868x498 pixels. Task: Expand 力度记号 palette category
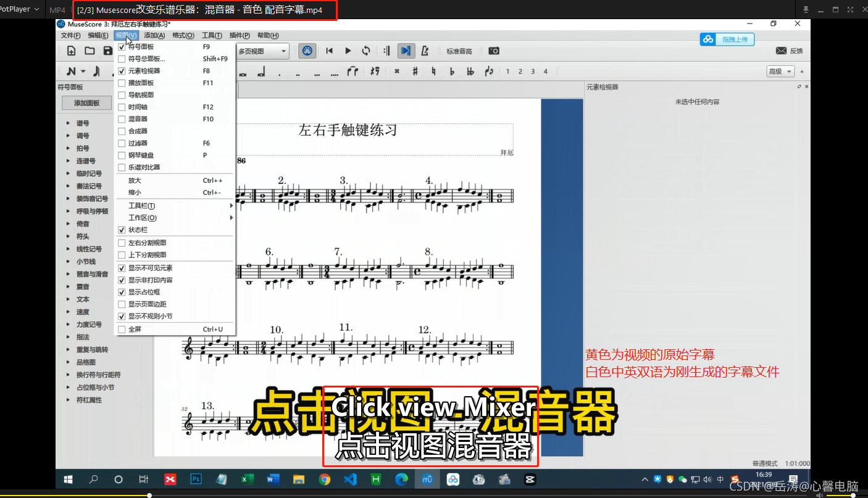pyautogui.click(x=68, y=325)
